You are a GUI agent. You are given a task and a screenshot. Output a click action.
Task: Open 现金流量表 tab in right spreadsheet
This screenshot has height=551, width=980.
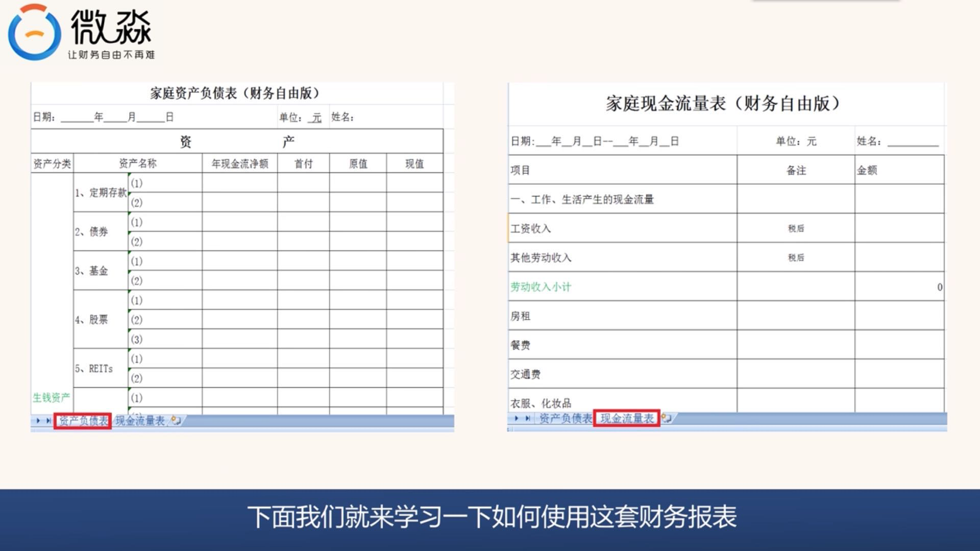coord(627,418)
